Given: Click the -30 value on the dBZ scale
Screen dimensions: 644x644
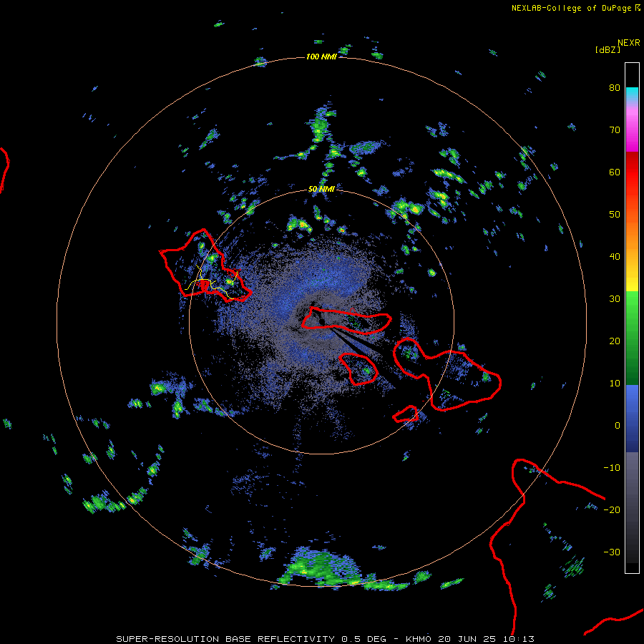Looking at the screenshot, I should click(x=612, y=552).
